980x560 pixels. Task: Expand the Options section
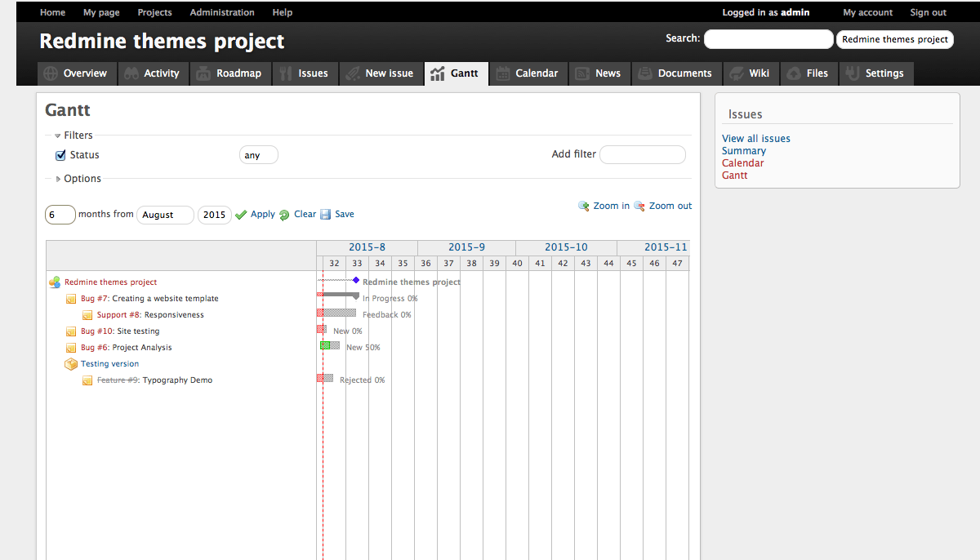(x=78, y=179)
